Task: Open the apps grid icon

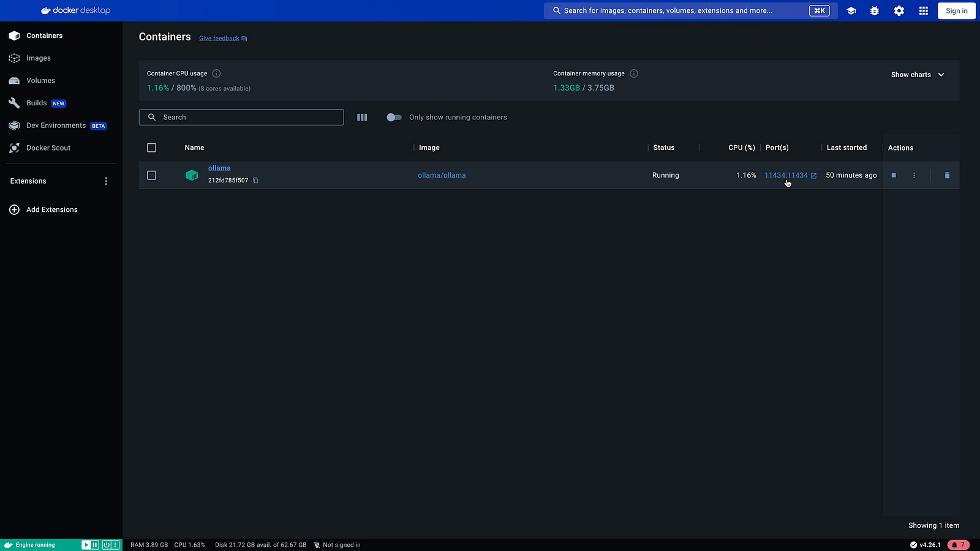Action: point(923,11)
